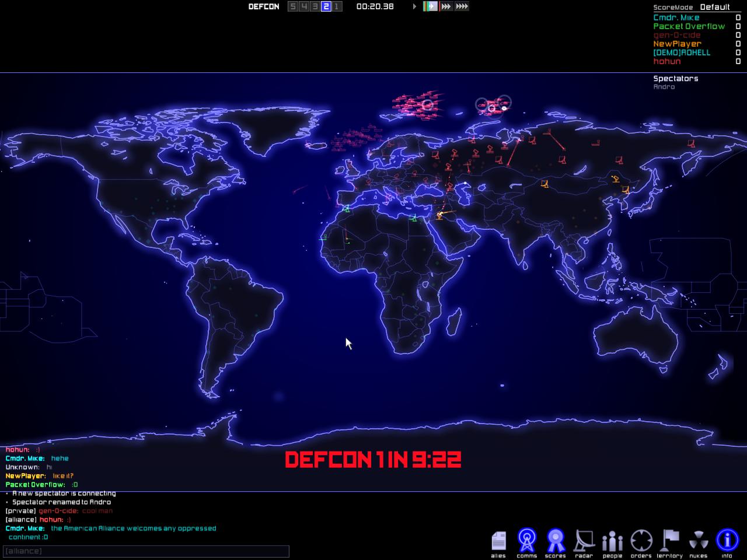Screen dimensions: 747x560
Task: Show radar coverage overlay
Action: pos(584,541)
